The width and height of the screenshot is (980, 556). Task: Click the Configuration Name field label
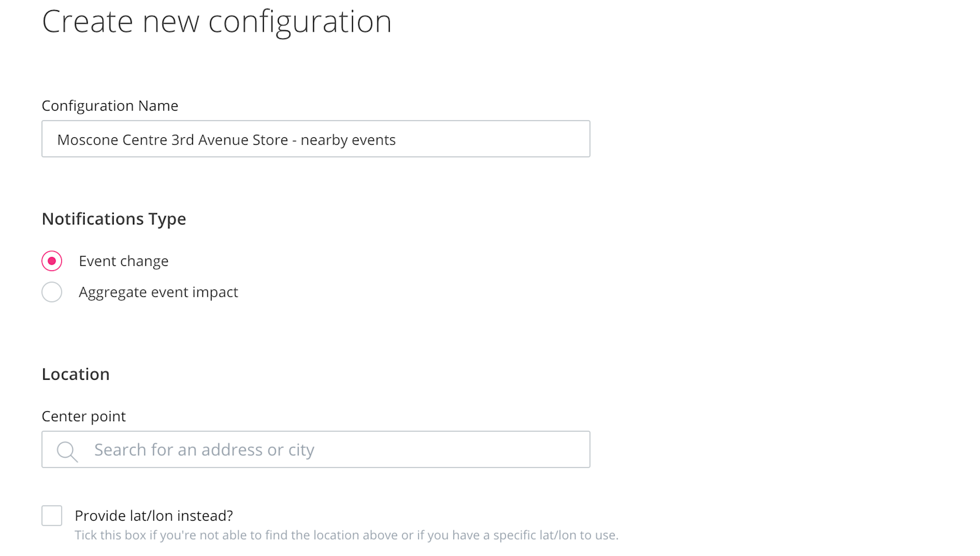pyautogui.click(x=110, y=106)
